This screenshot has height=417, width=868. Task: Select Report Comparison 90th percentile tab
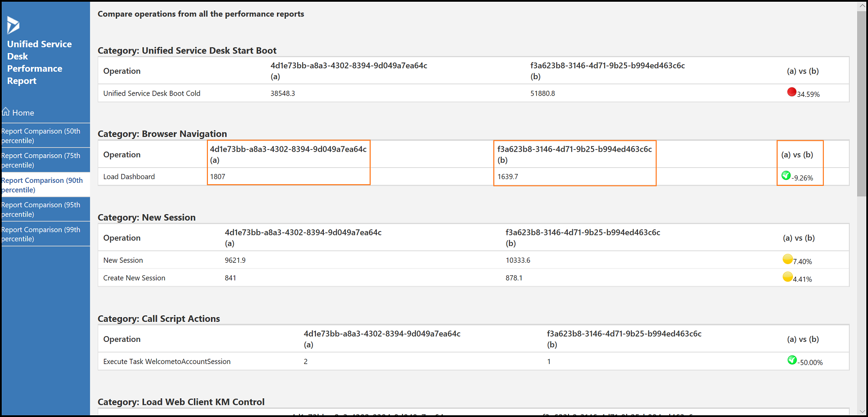[45, 185]
